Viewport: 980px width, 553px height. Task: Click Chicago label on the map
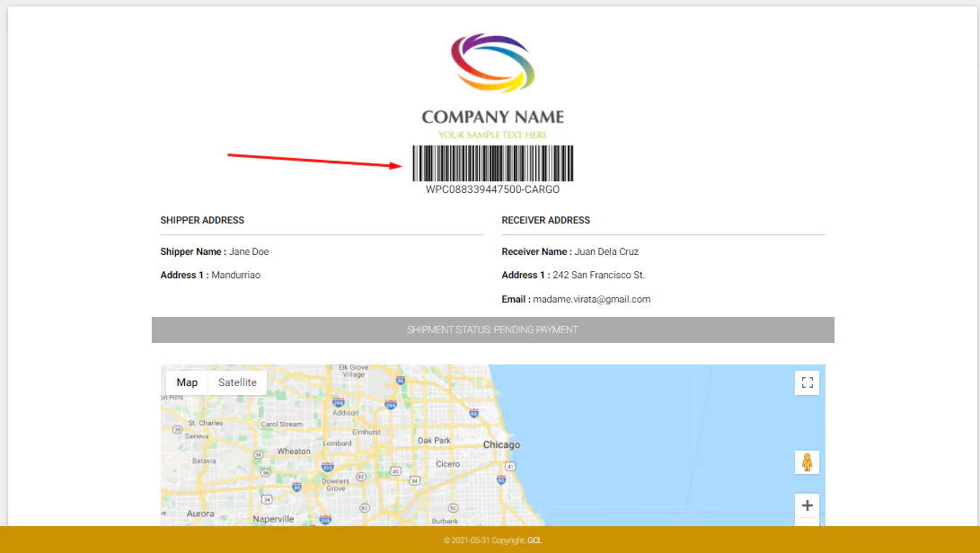pos(501,445)
